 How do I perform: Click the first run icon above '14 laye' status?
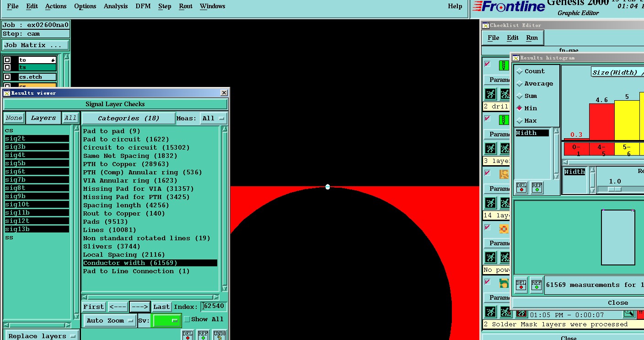490,203
